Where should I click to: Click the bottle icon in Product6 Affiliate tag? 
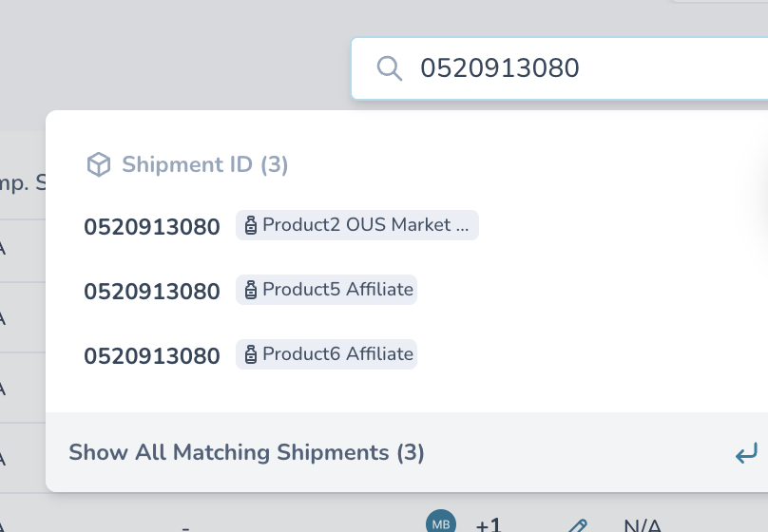point(251,354)
